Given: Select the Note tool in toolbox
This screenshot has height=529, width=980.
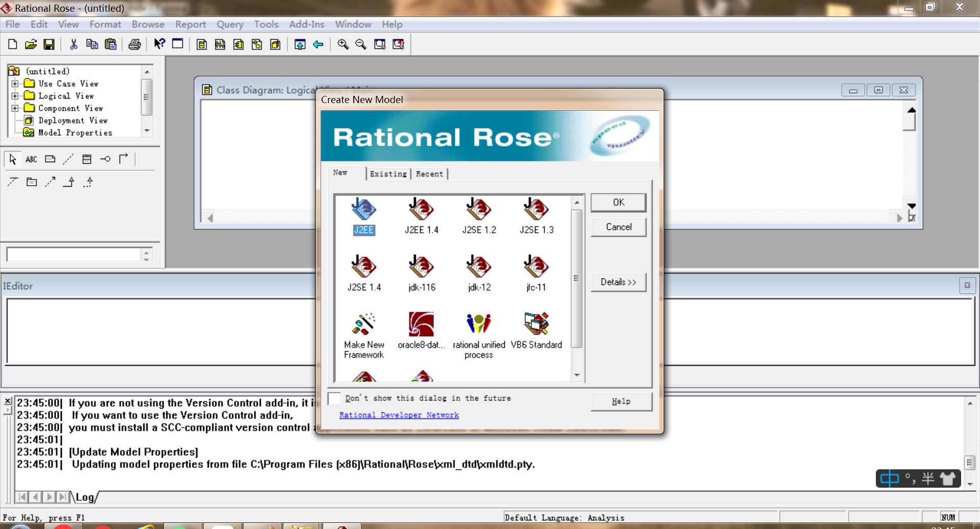Looking at the screenshot, I should point(50,159).
